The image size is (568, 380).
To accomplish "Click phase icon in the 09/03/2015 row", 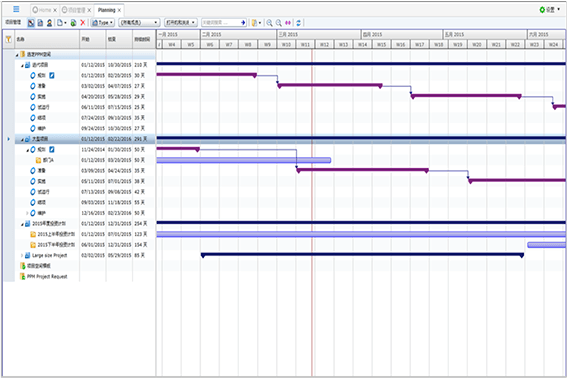I will 33,202.
